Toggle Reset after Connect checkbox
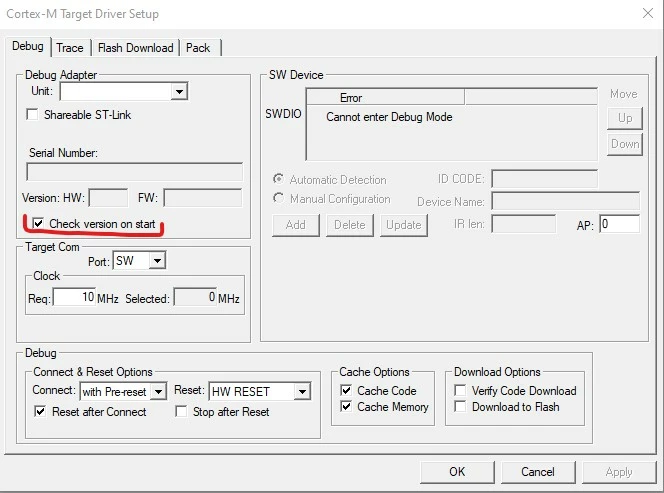Screen dimensions: 664x493 (x=40, y=411)
